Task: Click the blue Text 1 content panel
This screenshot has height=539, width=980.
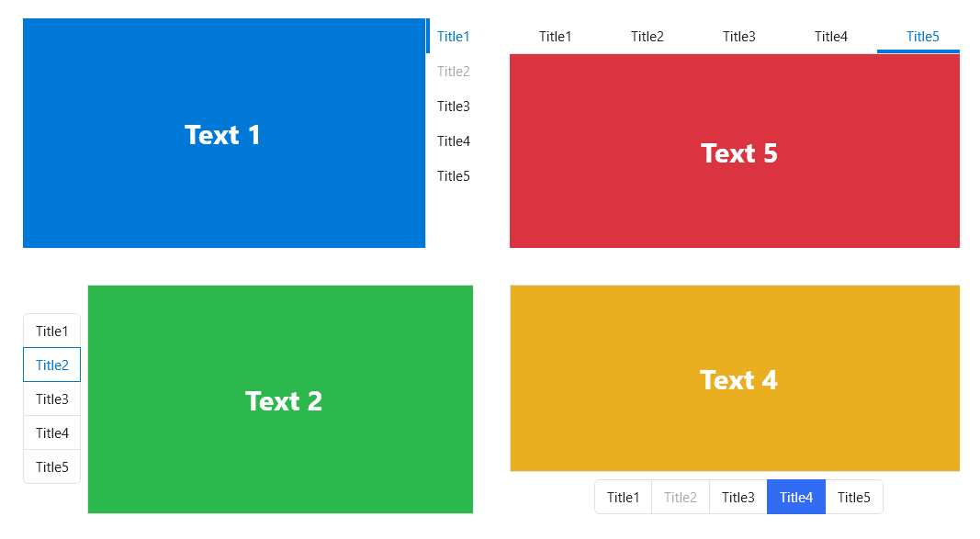Action: (224, 133)
